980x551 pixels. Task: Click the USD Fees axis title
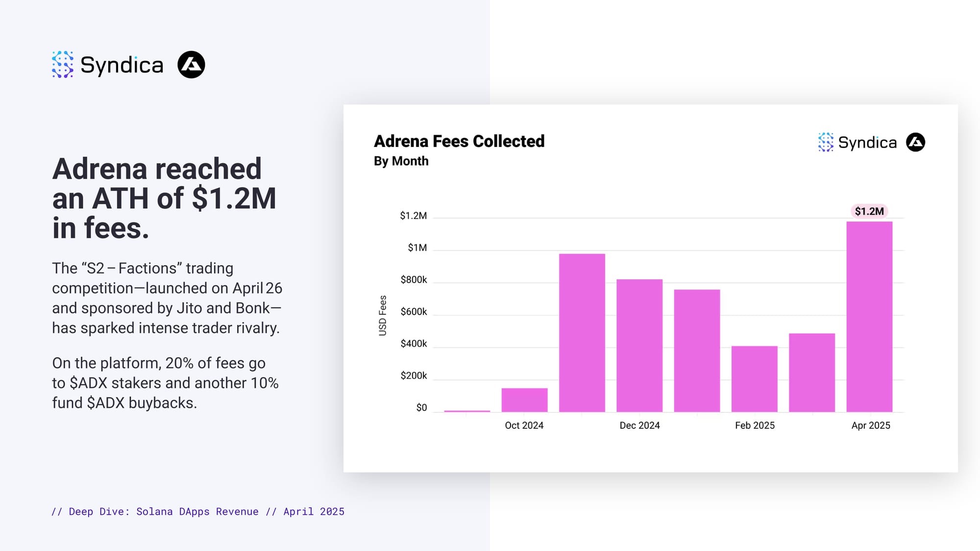coord(383,315)
